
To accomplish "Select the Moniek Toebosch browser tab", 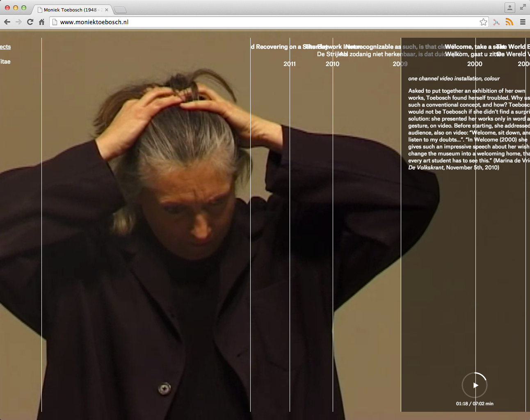I will (x=70, y=10).
